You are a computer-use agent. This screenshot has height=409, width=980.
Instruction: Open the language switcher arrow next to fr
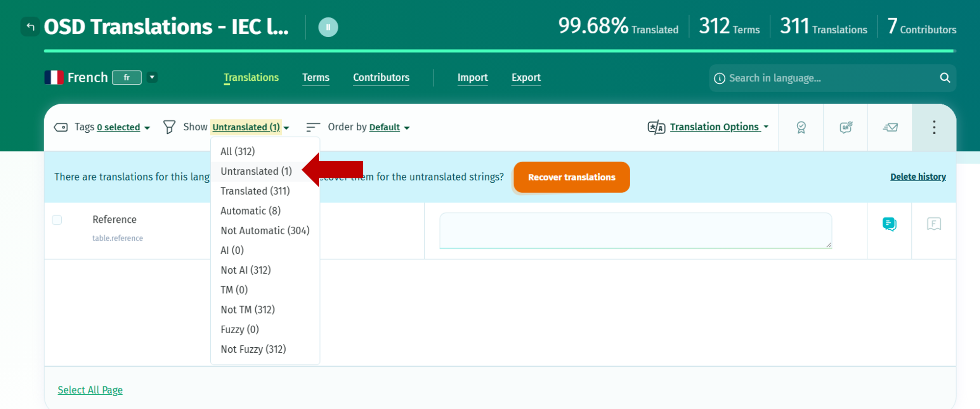pos(152,77)
